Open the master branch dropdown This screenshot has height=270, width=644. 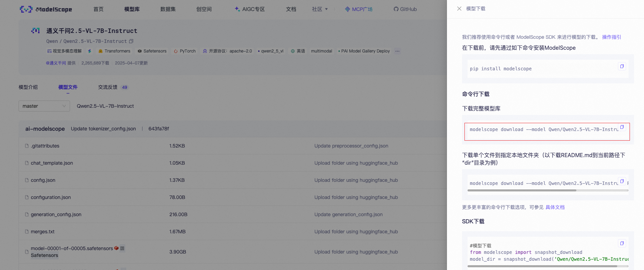pyautogui.click(x=44, y=106)
